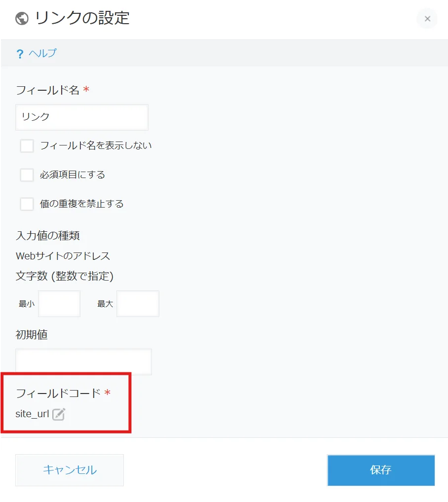This screenshot has height=502, width=448.
Task: Click the edit icon next to site_url
Action: [x=59, y=414]
